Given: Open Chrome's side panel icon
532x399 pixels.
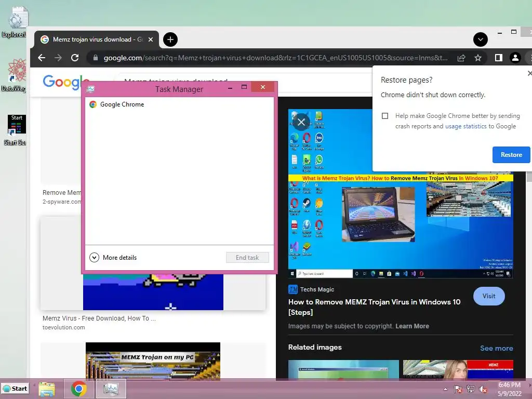Looking at the screenshot, I should click(x=498, y=58).
